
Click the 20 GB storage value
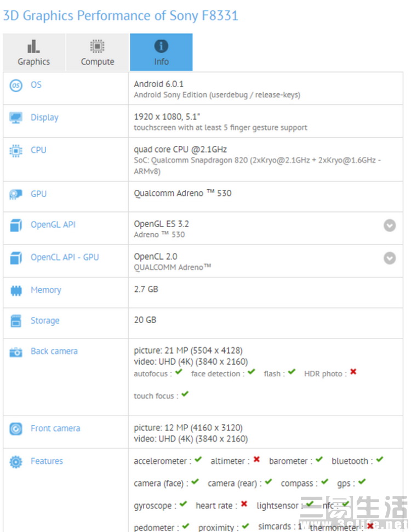[145, 320]
